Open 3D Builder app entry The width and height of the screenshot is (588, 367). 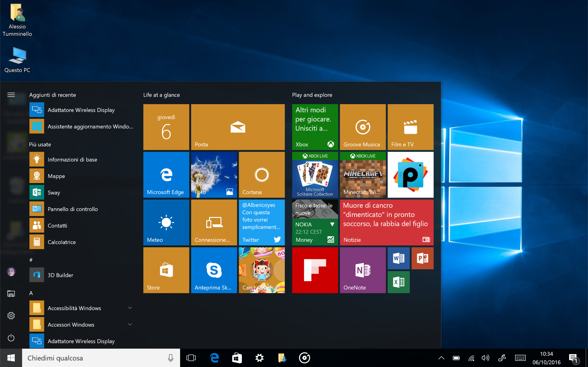[x=81, y=275]
